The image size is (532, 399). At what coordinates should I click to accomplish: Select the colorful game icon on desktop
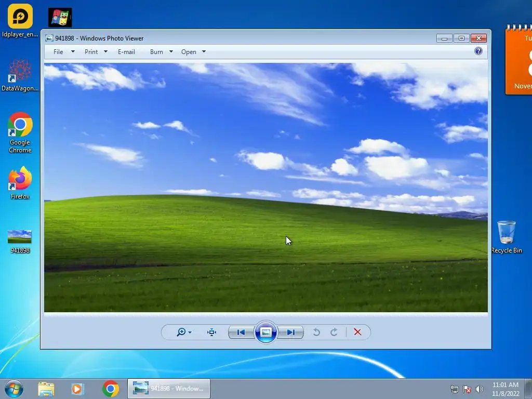click(60, 17)
